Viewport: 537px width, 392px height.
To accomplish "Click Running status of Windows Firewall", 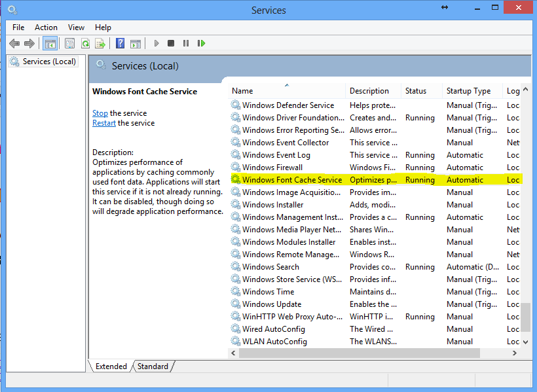I will [x=420, y=168].
